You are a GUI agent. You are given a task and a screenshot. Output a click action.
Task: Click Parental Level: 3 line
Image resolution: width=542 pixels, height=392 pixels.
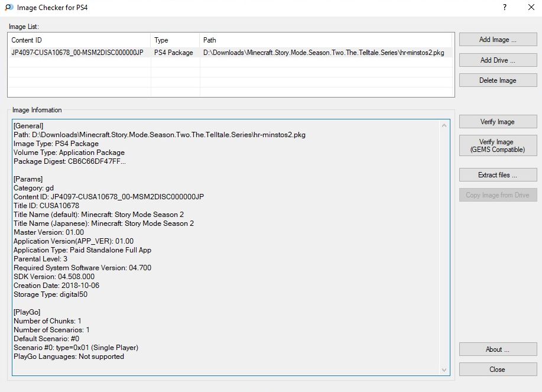coord(40,259)
